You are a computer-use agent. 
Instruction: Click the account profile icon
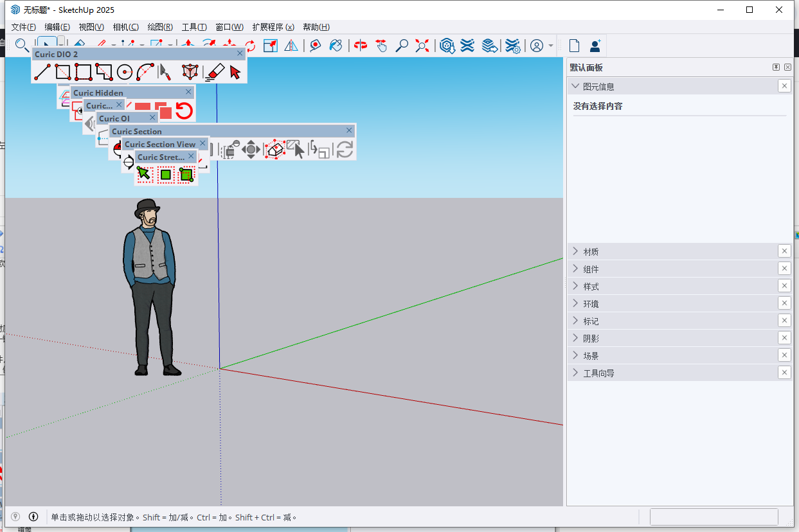coord(537,46)
